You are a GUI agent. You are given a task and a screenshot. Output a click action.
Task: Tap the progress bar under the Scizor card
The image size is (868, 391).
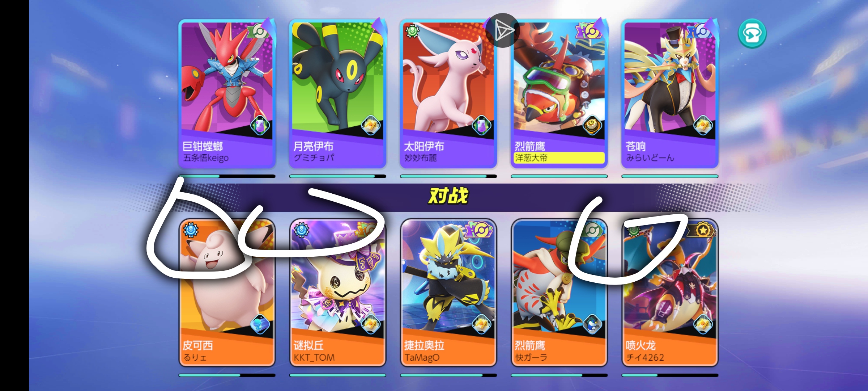[x=227, y=176]
